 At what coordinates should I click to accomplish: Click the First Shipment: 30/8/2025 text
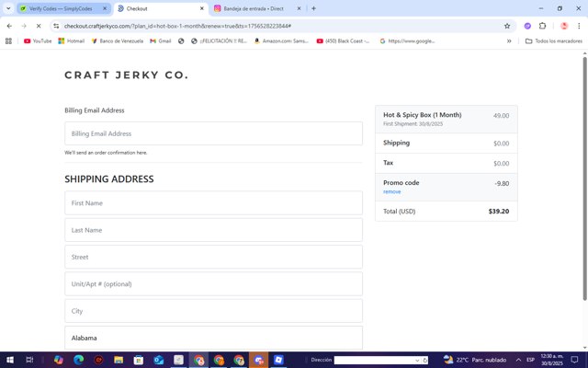413,124
